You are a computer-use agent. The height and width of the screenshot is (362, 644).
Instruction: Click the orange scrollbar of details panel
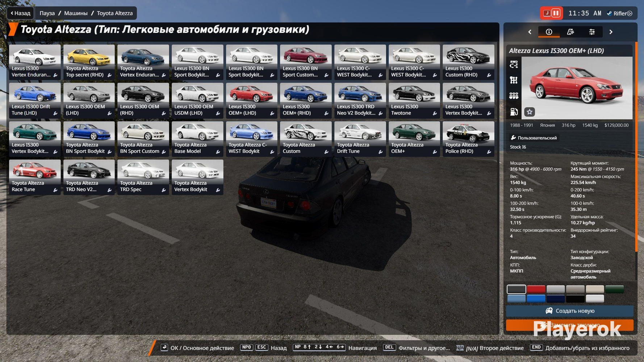[636, 147]
